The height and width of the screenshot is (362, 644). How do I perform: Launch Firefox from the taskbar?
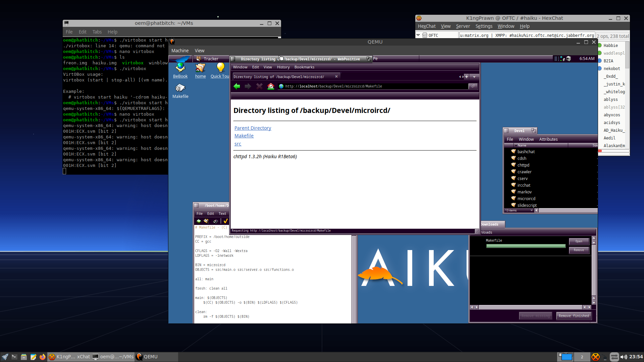click(x=42, y=357)
